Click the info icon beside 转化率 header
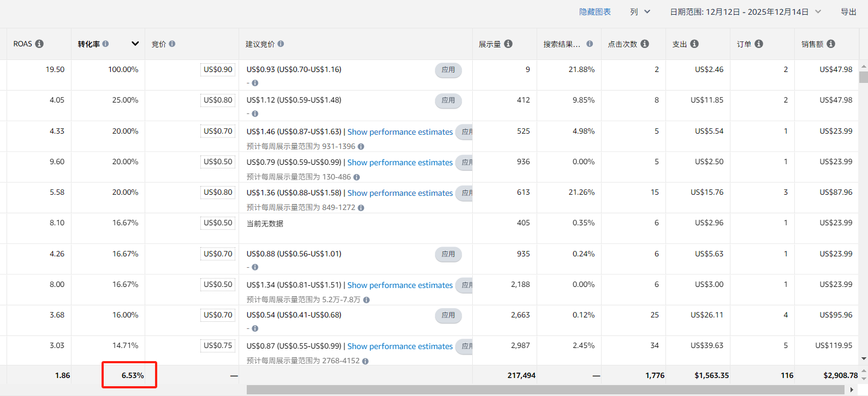 point(105,44)
